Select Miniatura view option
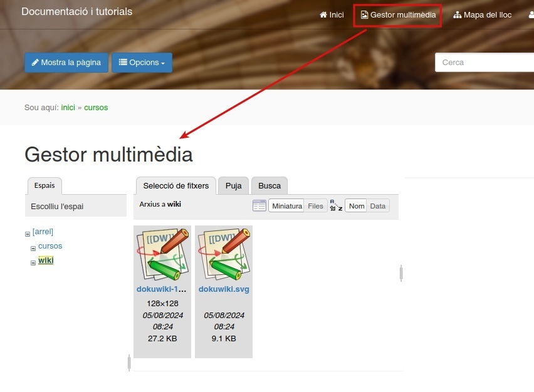The height and width of the screenshot is (392, 534). (287, 206)
